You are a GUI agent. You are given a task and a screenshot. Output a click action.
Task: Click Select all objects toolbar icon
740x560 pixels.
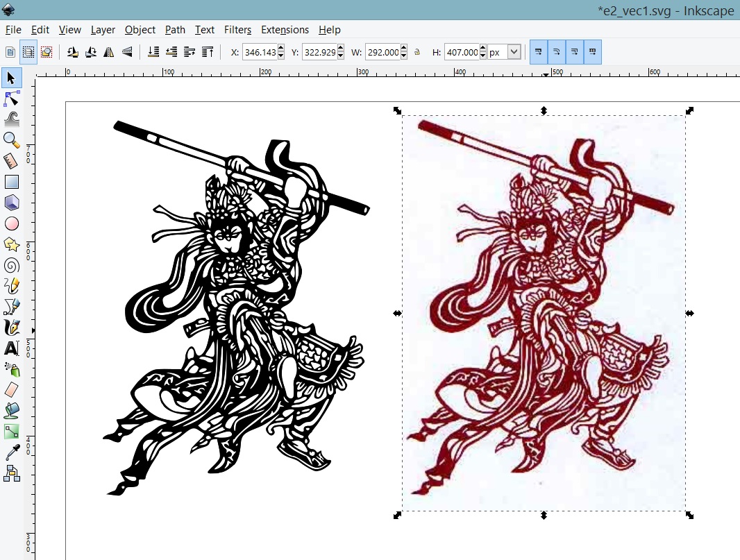coord(10,52)
